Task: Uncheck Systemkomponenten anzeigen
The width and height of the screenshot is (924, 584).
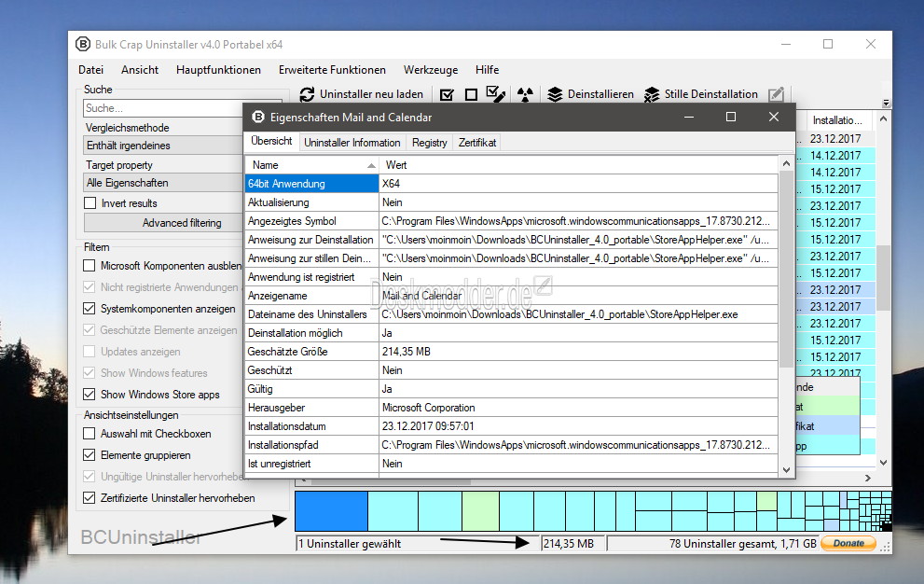Action: (89, 309)
